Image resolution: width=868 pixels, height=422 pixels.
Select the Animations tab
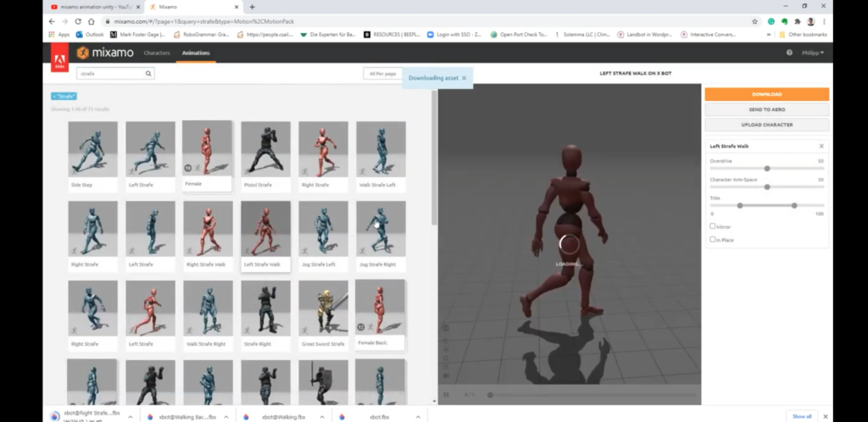tap(196, 53)
